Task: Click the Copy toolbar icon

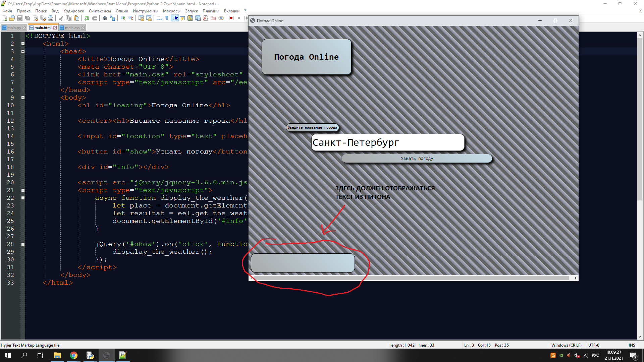Action: coord(69,18)
